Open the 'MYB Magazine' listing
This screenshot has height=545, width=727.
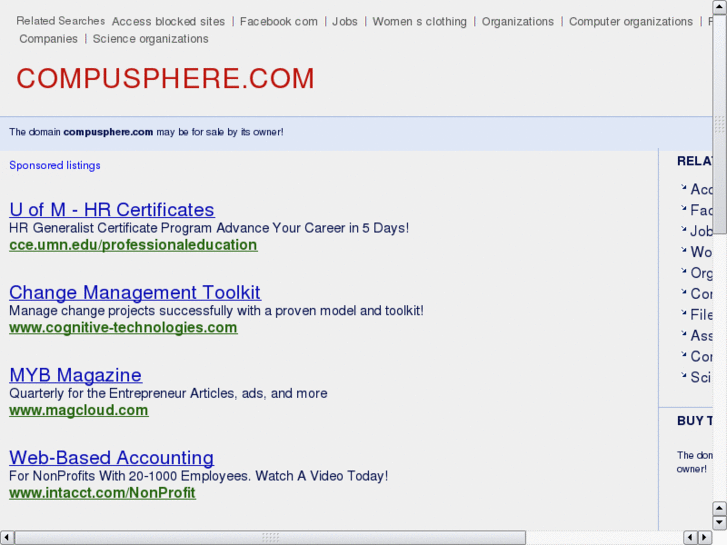[x=76, y=375]
